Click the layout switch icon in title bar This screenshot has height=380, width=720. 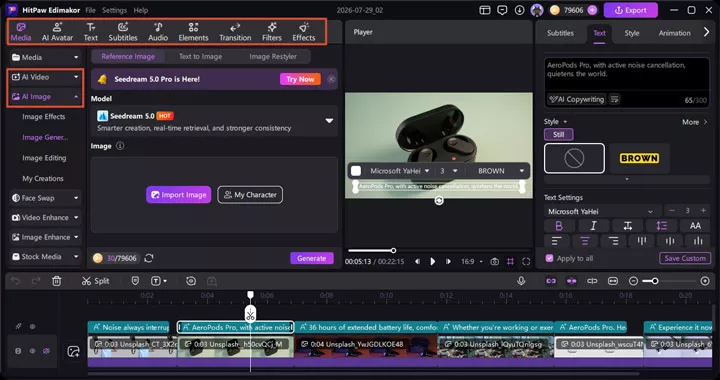(x=485, y=10)
